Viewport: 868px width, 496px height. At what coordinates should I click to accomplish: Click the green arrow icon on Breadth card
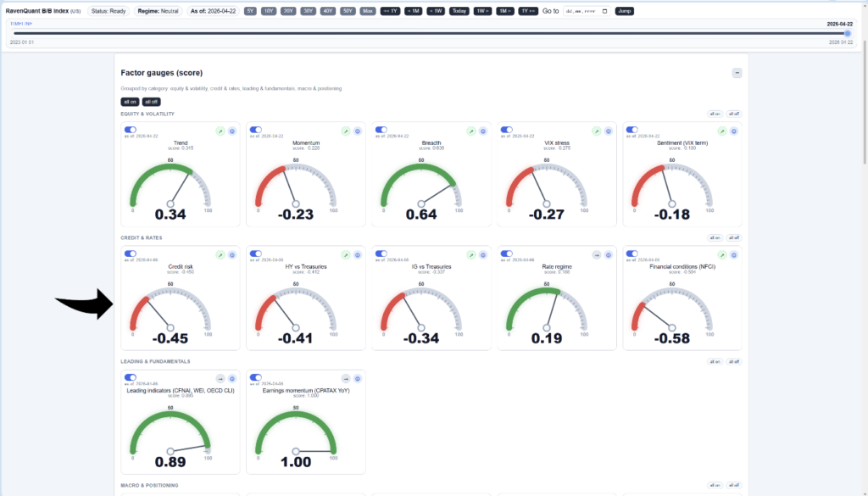[x=470, y=131]
